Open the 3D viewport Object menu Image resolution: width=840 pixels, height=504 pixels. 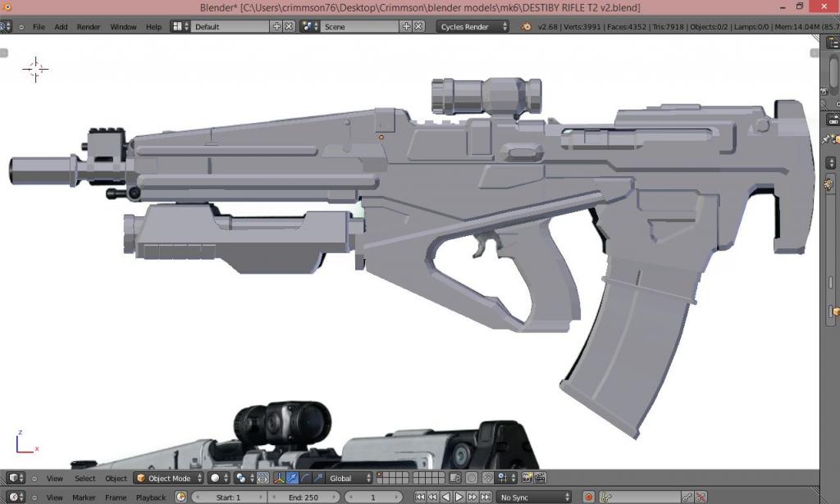point(116,479)
